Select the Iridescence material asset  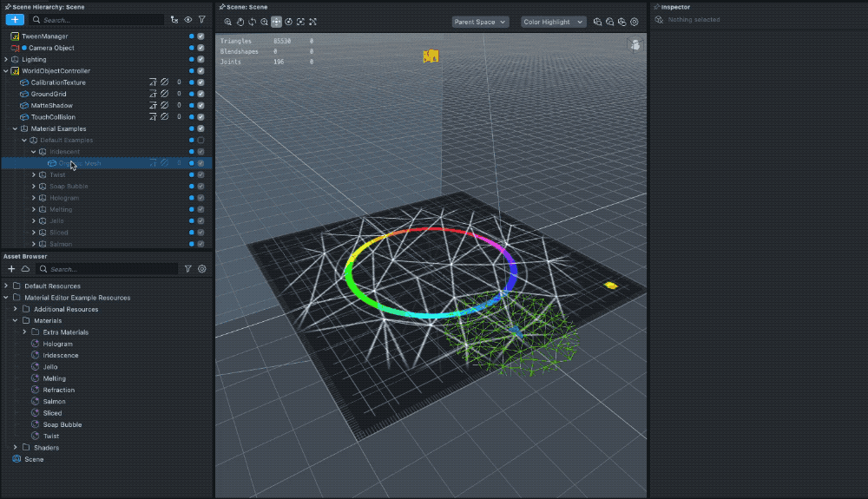coord(61,355)
